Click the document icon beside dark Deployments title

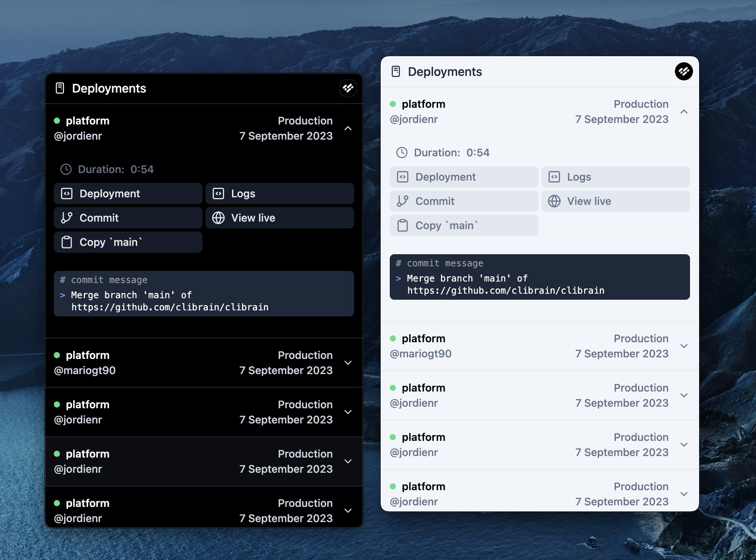click(60, 88)
